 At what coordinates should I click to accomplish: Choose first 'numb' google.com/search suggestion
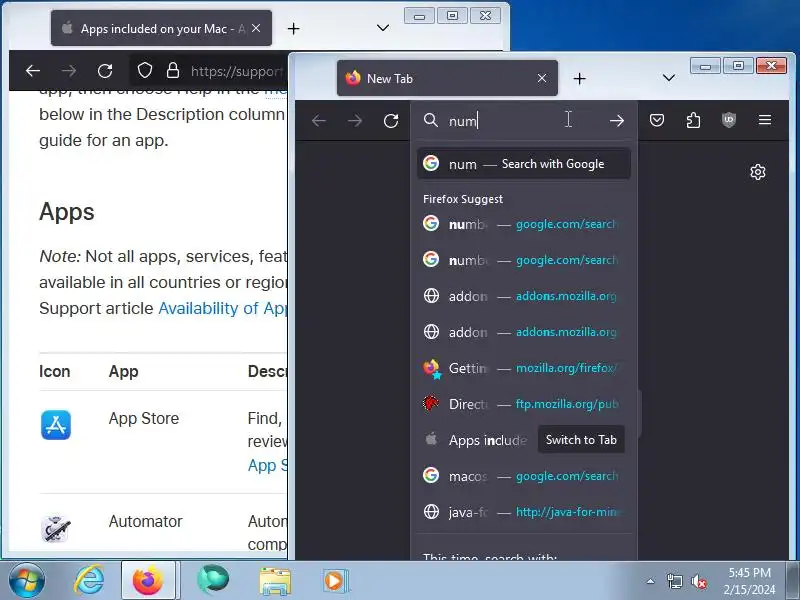(524, 224)
